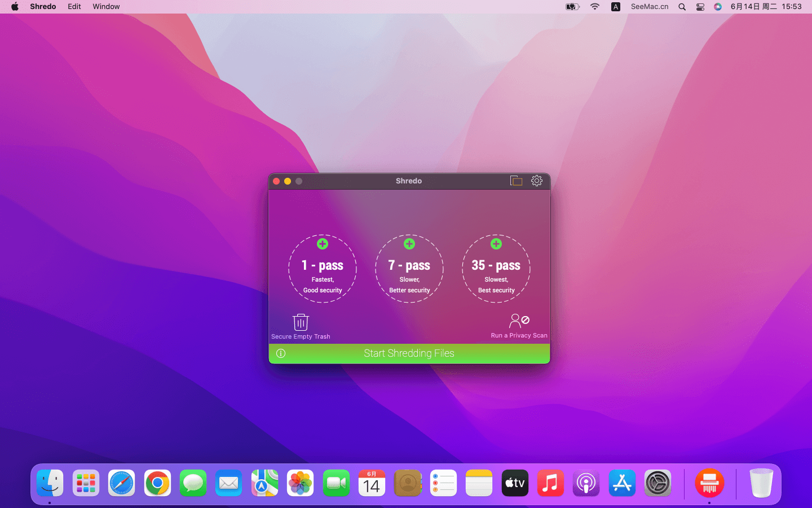The image size is (812, 508).
Task: Open Mail from the Dock
Action: coord(229,483)
